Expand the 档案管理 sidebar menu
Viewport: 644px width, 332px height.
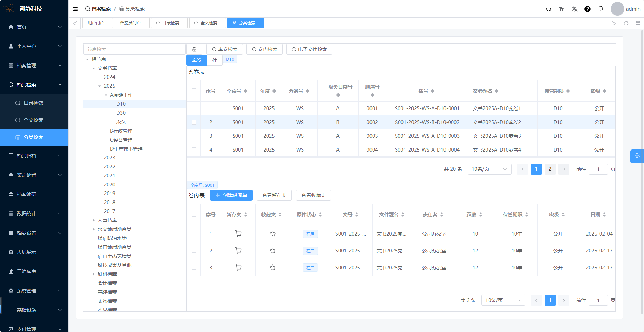[x=34, y=65]
